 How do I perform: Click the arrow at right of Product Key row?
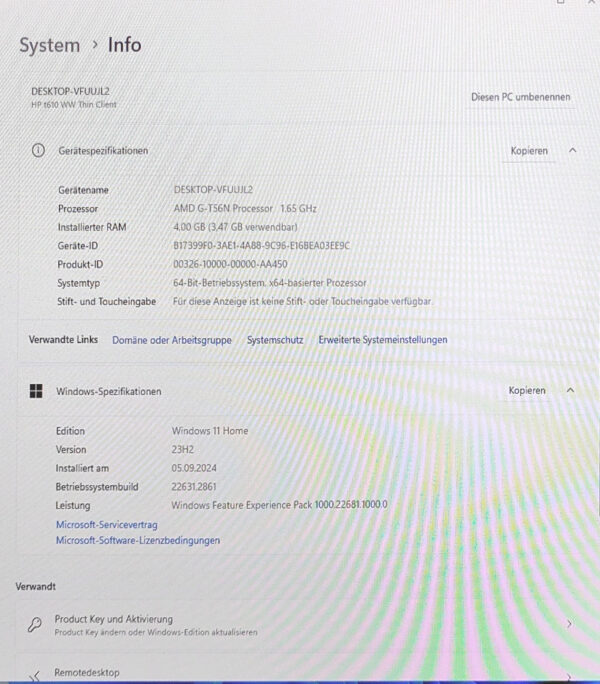click(569, 624)
